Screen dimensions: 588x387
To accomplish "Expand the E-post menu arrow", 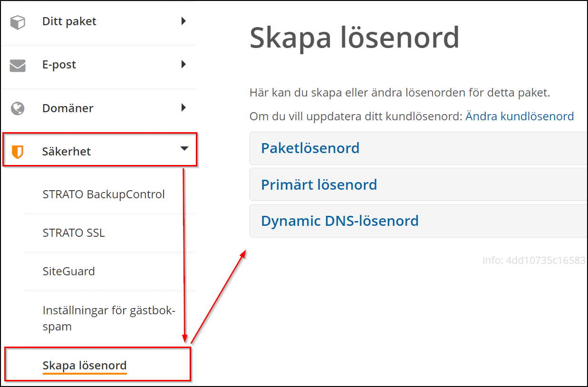I will 183,65.
